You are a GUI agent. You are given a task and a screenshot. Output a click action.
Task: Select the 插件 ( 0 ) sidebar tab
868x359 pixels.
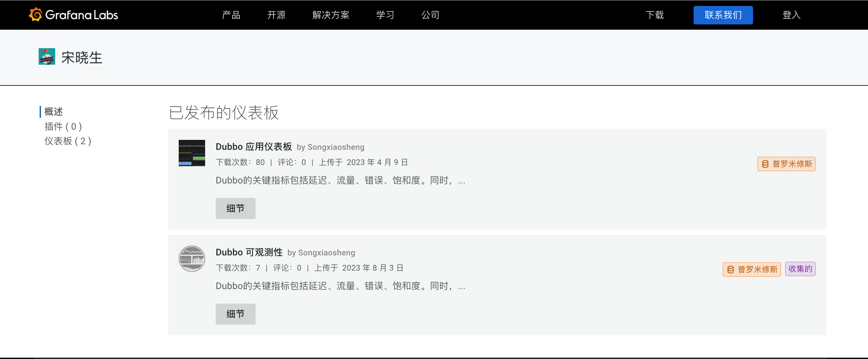click(x=63, y=126)
